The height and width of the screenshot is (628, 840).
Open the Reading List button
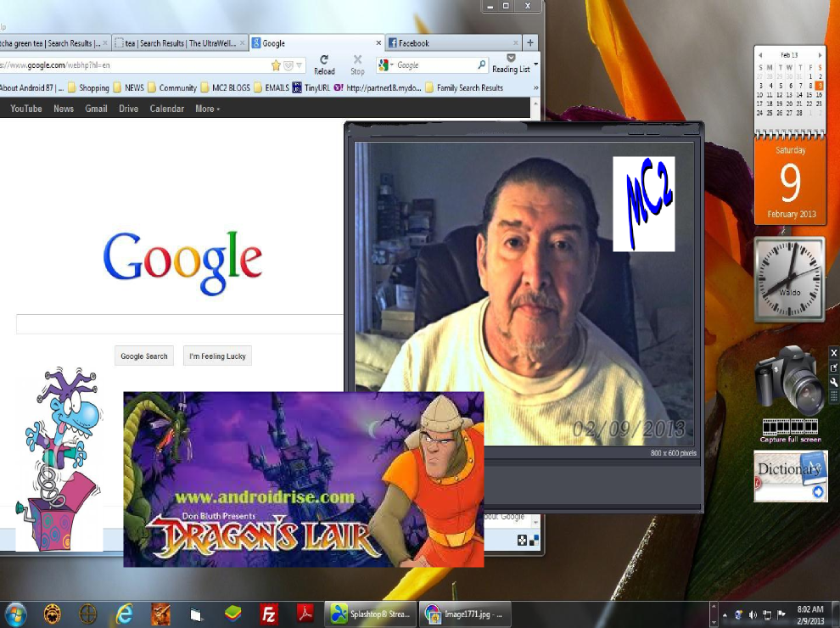pyautogui.click(x=511, y=64)
